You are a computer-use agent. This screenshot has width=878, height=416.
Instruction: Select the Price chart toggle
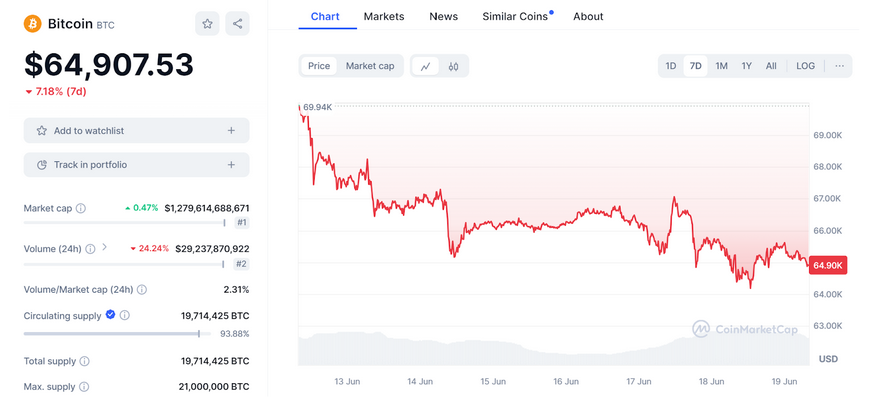point(319,66)
